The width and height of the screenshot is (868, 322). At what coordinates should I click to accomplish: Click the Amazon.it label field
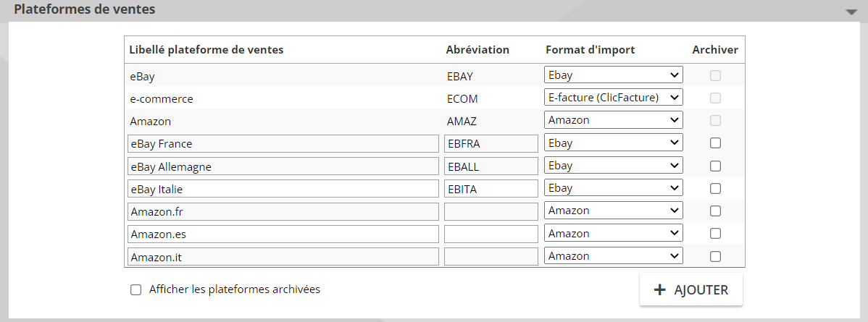[283, 257]
